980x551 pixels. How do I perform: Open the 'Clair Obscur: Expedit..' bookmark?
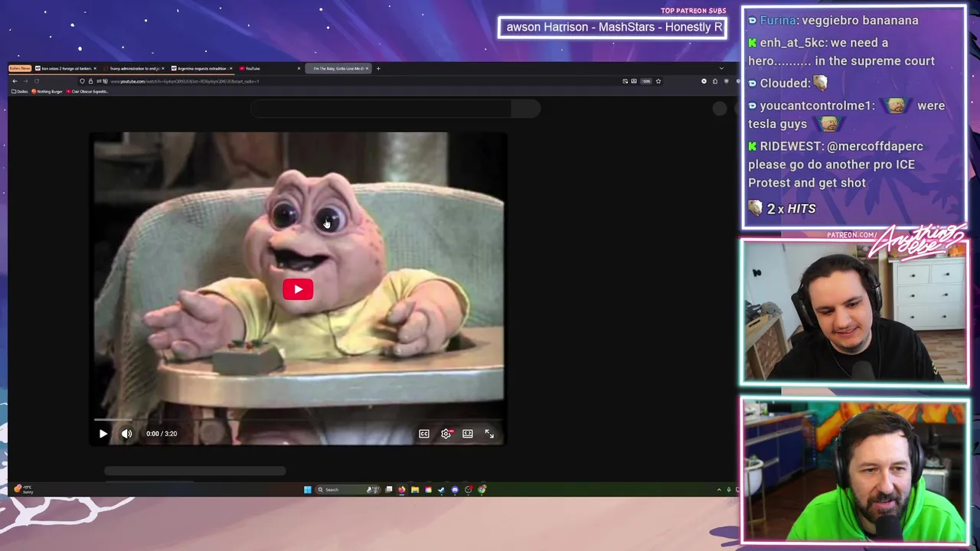[87, 91]
